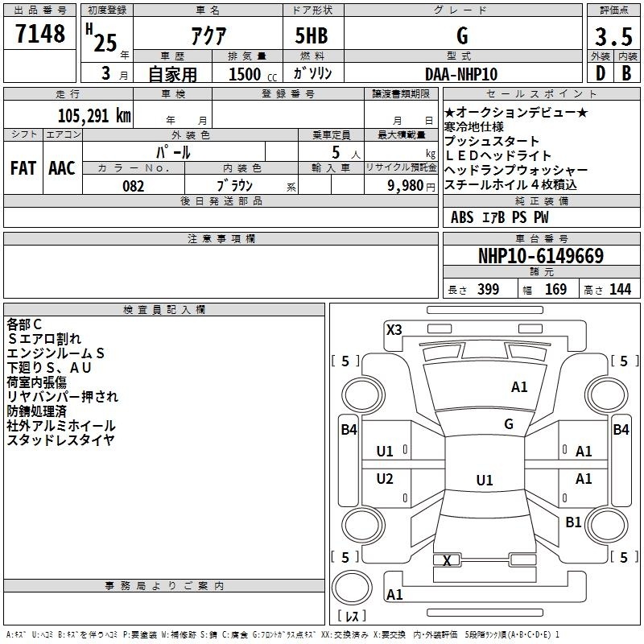Click the U2 damage mark on diagram
The height and width of the screenshot is (644, 644).
coord(385,478)
